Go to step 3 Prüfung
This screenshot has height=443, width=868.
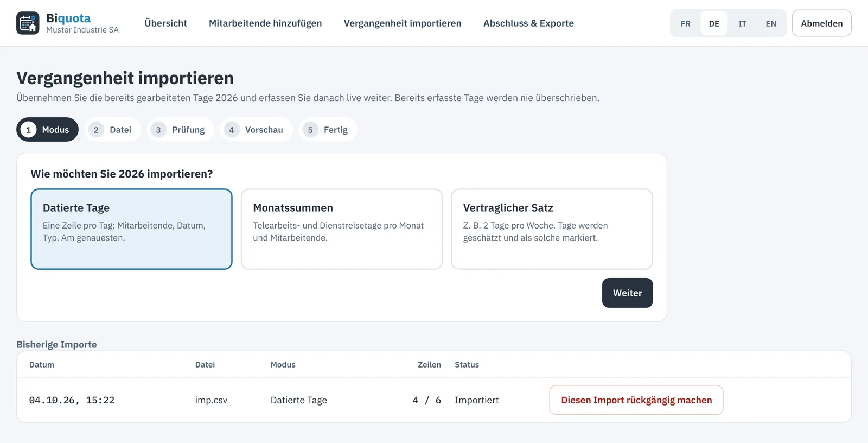pos(180,130)
